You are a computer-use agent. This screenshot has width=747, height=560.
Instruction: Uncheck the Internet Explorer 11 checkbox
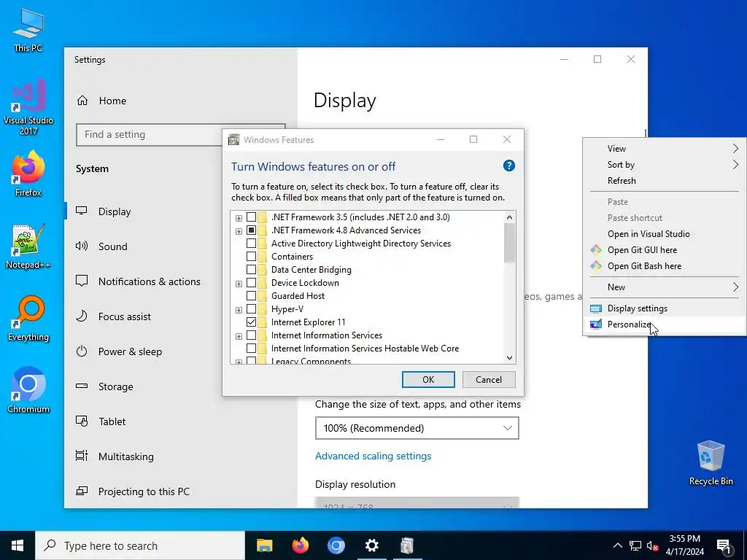coord(251,322)
